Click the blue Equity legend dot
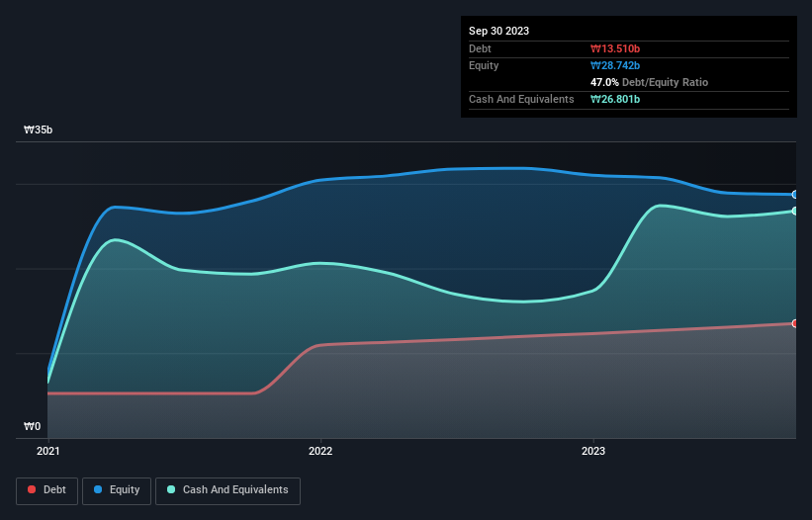 pos(98,489)
